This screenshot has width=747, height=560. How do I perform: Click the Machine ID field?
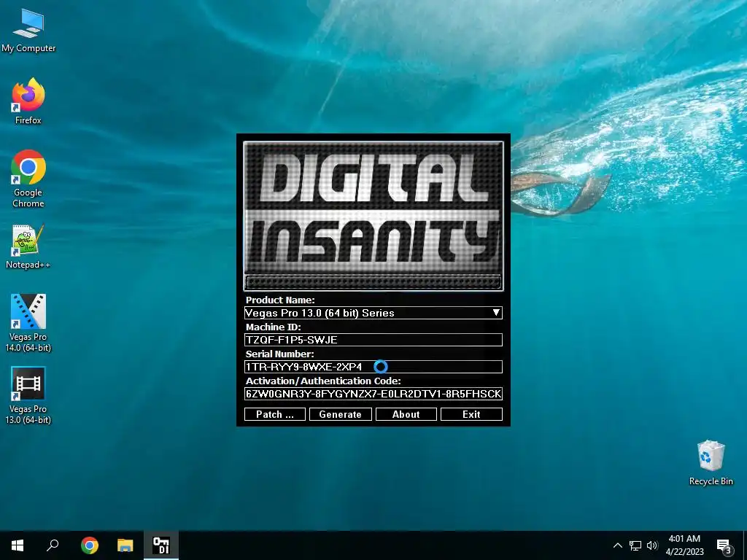373,340
